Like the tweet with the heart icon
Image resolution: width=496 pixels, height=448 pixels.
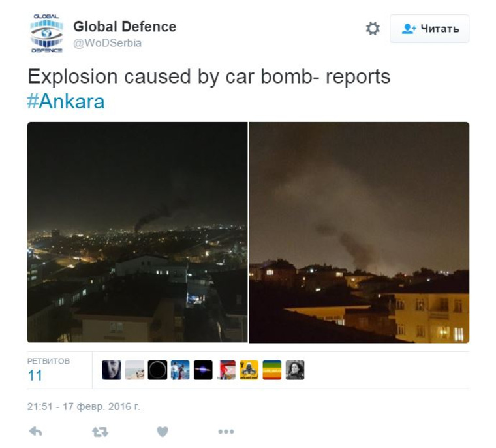point(163,432)
